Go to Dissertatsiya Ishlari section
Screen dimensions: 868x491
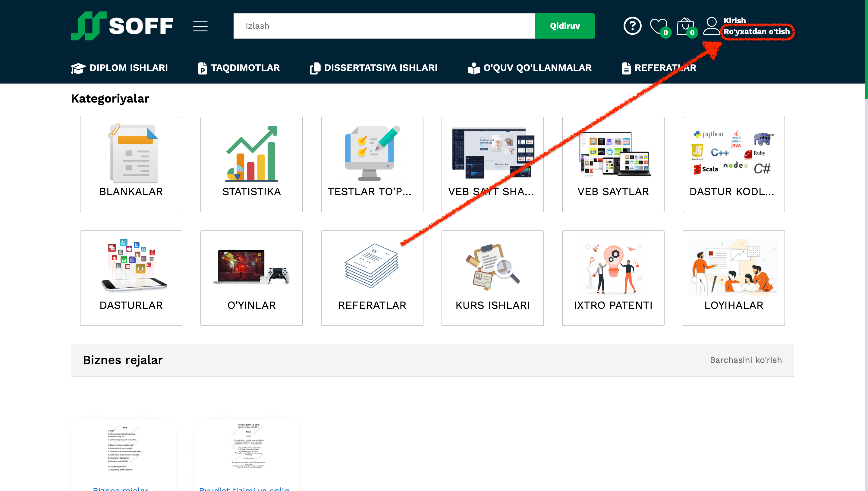coord(374,68)
